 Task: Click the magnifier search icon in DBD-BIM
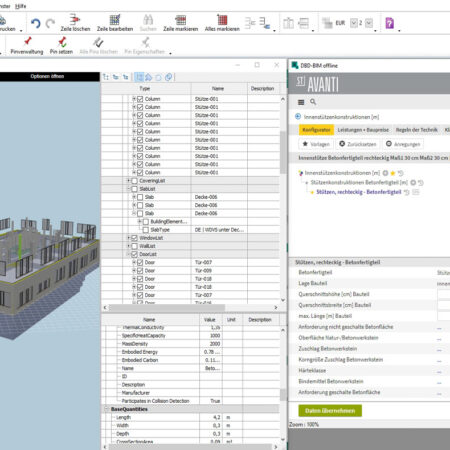coord(313,102)
